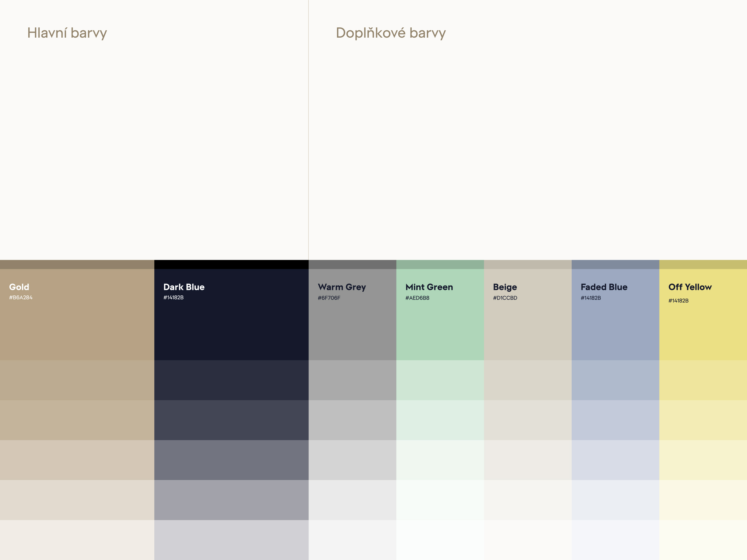Click the '#D1CCBD' hex code
Image resolution: width=747 pixels, height=560 pixels.
click(505, 298)
